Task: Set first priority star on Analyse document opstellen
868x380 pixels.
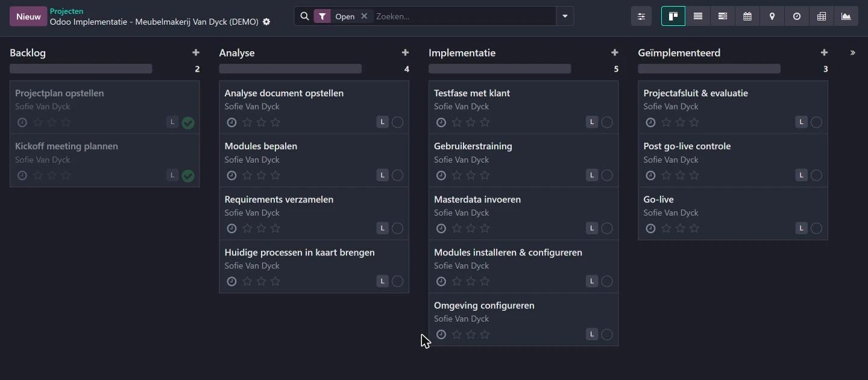Action: tap(247, 122)
